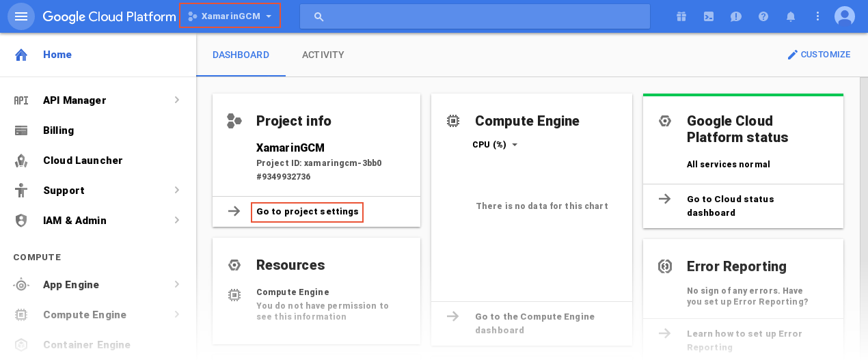Click the arrow icon beside project settings

[234, 211]
